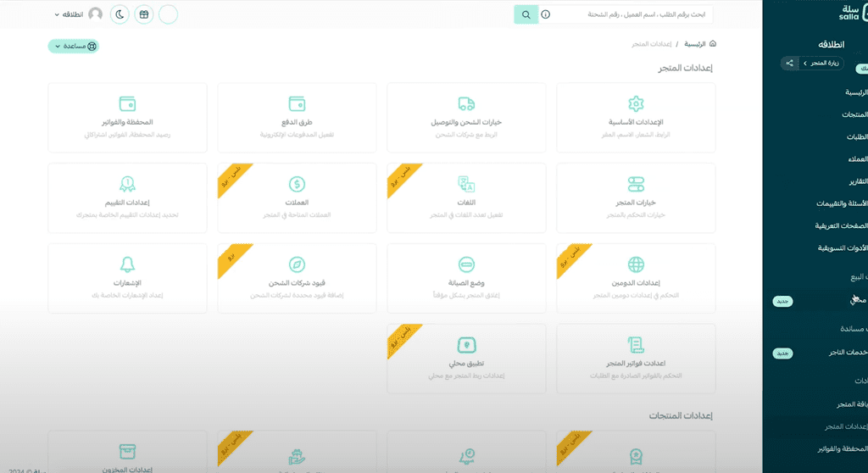868x473 pixels.
Task: Go to الرئيسية breadcrumb link
Action: click(695, 44)
